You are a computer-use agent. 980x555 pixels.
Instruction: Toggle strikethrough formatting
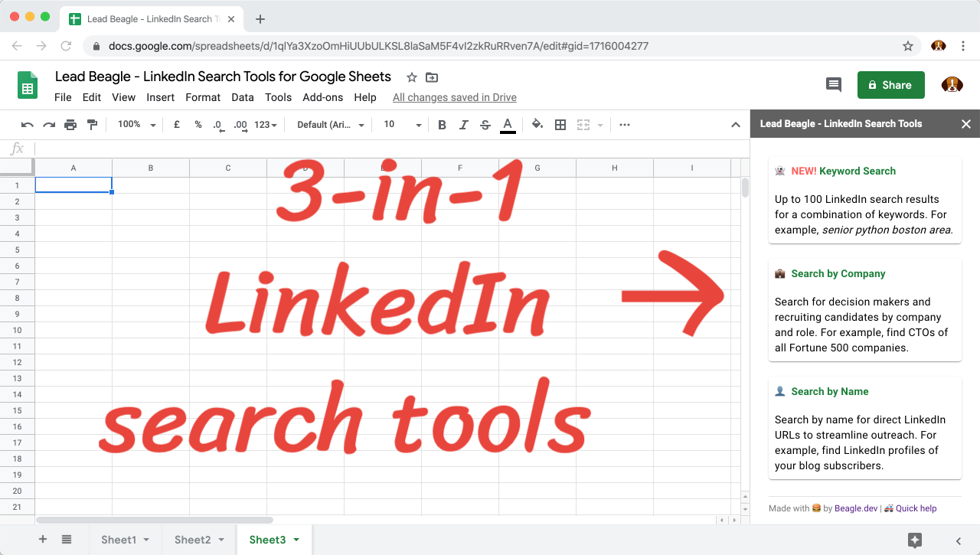pyautogui.click(x=485, y=125)
